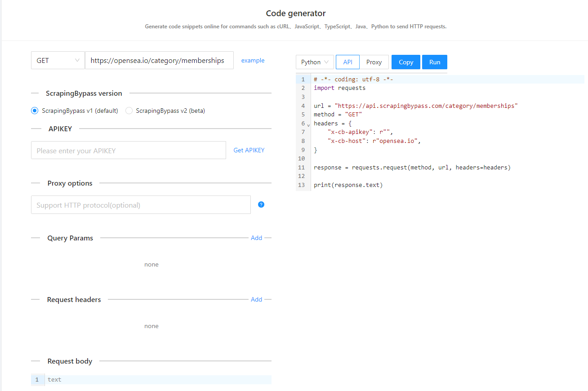Screen dimensions: 588x391
Task: Click line 4 url assignment in code
Action: coord(415,106)
